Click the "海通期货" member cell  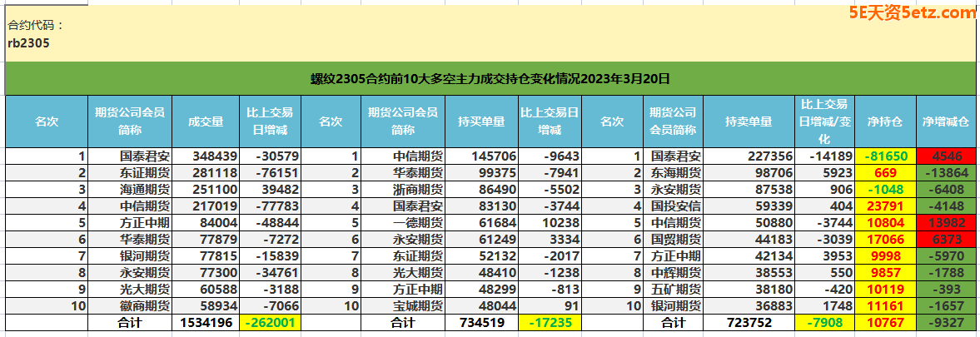[x=130, y=190]
